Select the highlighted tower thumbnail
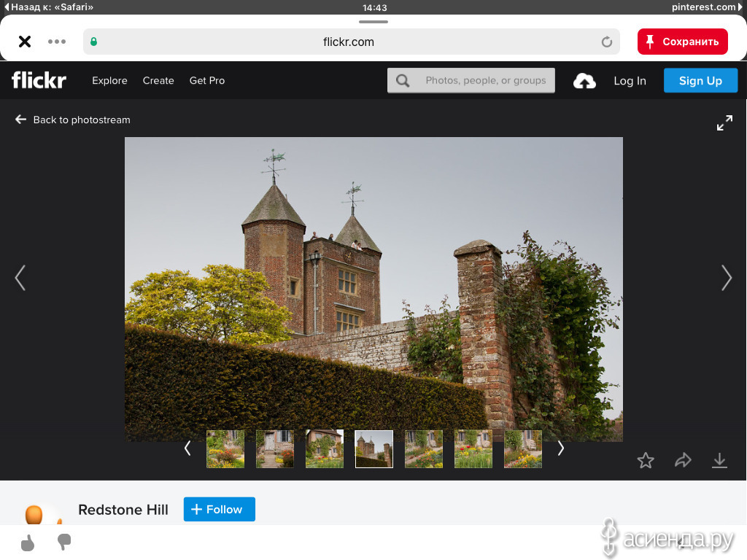Viewport: 747px width, 560px height. [x=374, y=449]
